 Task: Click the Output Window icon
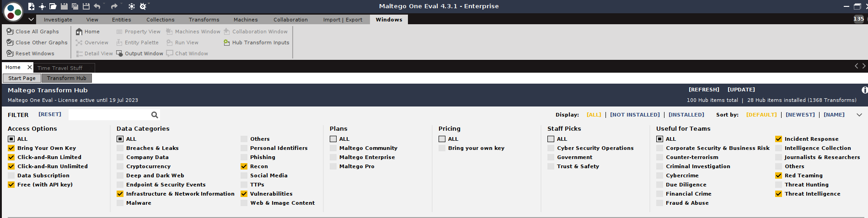click(119, 53)
